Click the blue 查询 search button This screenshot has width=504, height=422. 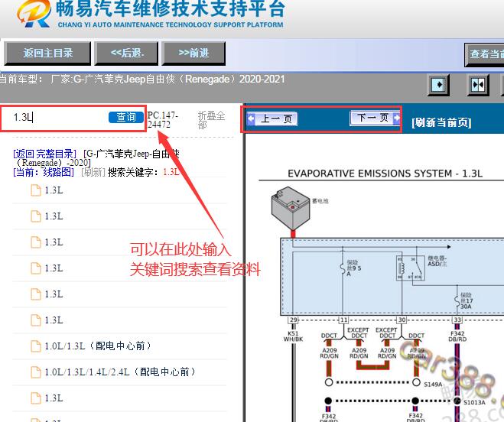click(125, 117)
